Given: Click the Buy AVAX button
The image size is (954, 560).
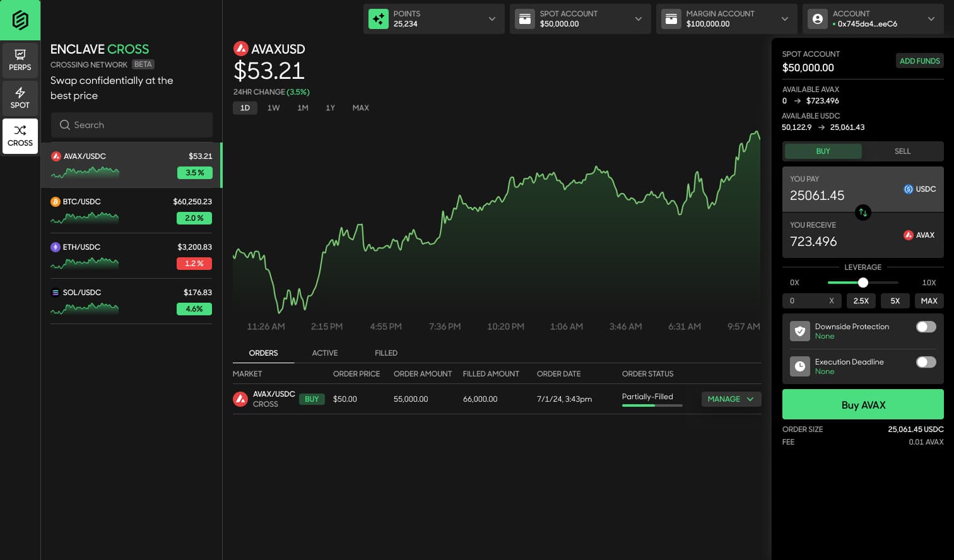Looking at the screenshot, I should (x=863, y=405).
